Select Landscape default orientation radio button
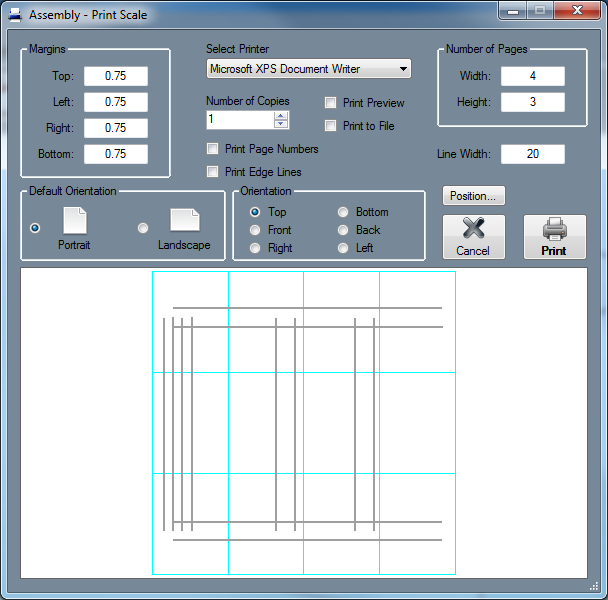608x600 pixels. (x=143, y=228)
